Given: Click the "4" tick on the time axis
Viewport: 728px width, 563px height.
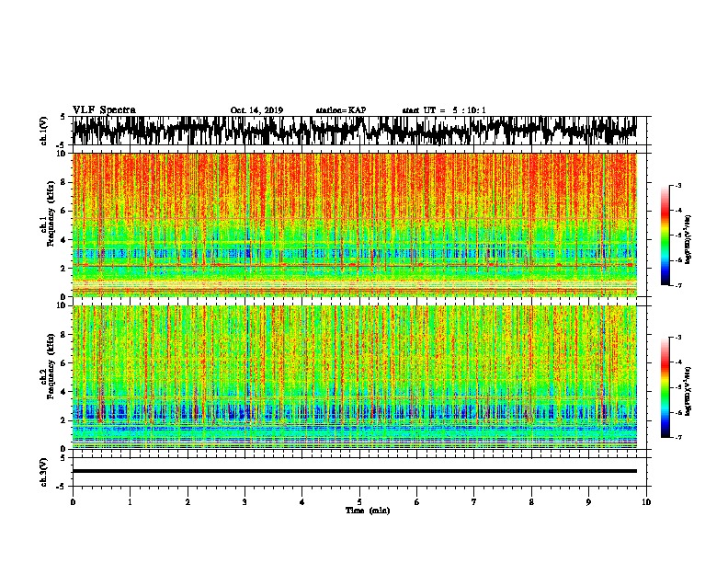Looking at the screenshot, I should (x=302, y=502).
